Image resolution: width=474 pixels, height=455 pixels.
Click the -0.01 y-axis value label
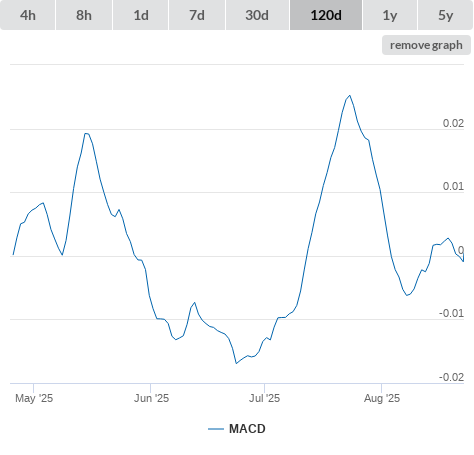coord(451,313)
